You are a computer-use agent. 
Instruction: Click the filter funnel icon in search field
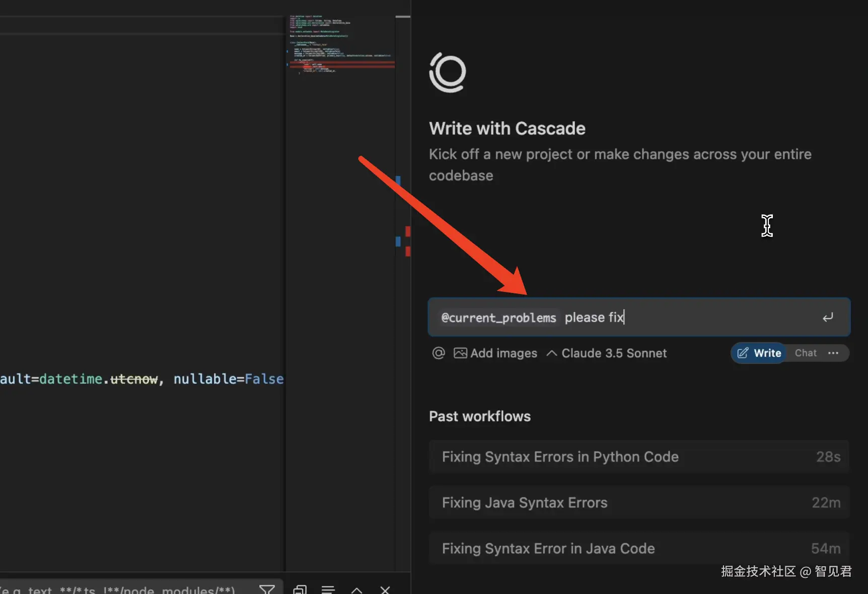point(267,589)
